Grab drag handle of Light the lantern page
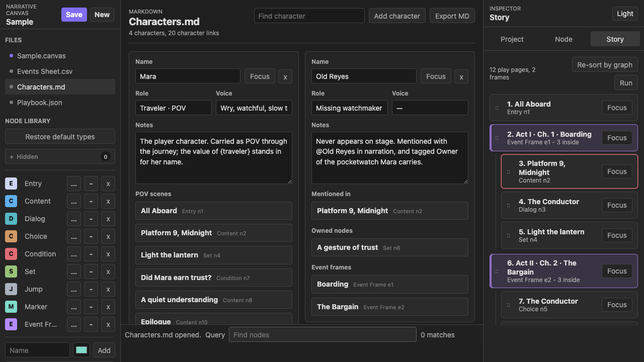The width and height of the screenshot is (644, 362). pyautogui.click(x=508, y=236)
